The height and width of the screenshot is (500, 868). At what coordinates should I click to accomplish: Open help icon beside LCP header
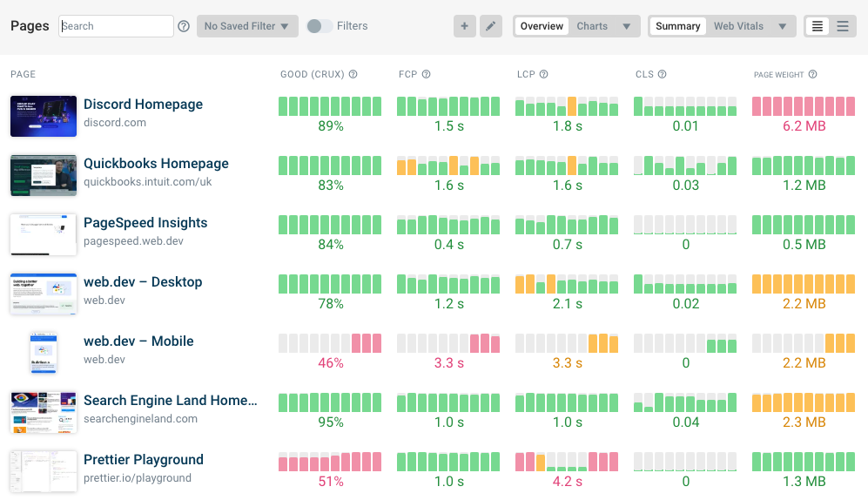[x=543, y=74]
